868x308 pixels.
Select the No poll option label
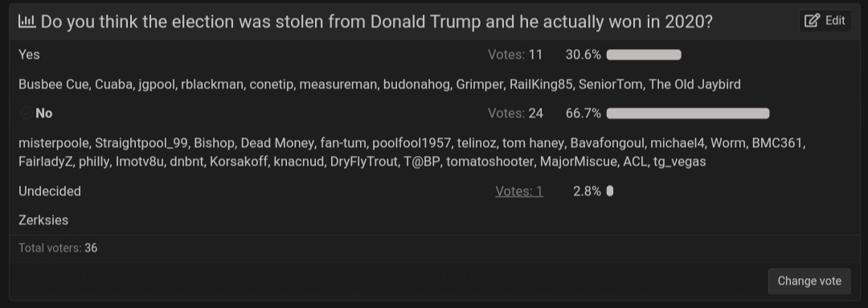43,113
